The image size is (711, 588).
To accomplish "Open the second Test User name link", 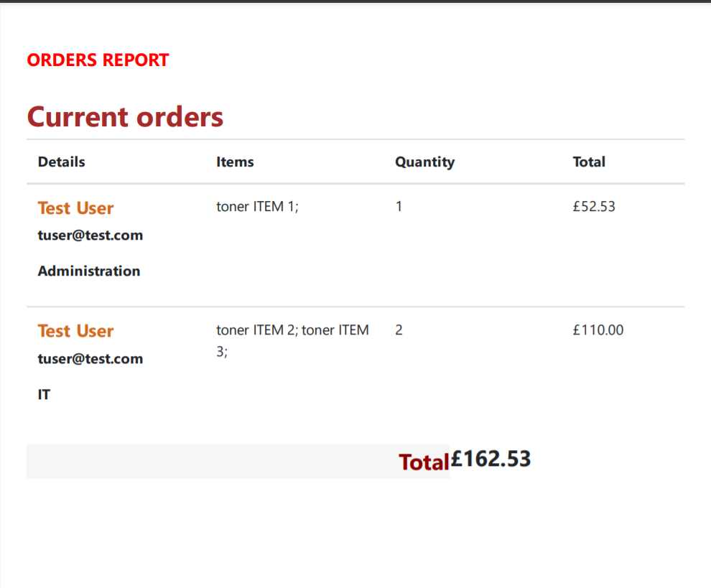I will point(75,331).
